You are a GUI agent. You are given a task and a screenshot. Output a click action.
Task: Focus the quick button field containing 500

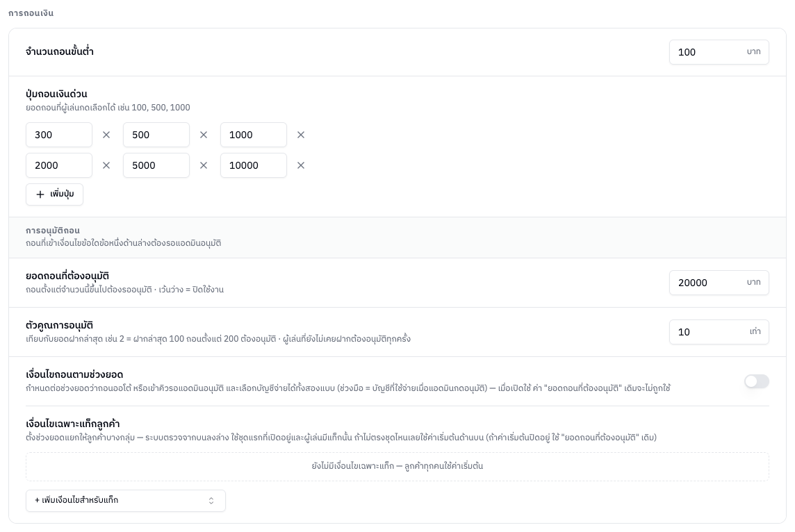tap(156, 135)
